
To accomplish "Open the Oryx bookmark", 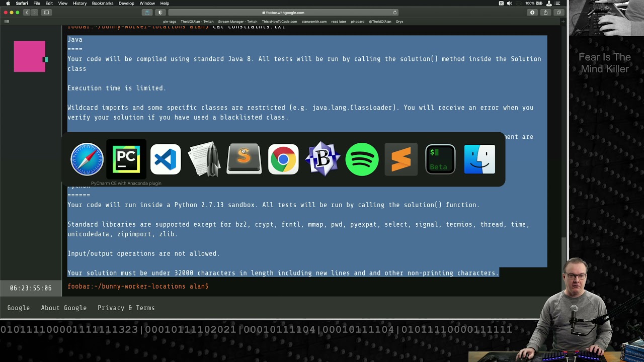I will 399,22.
